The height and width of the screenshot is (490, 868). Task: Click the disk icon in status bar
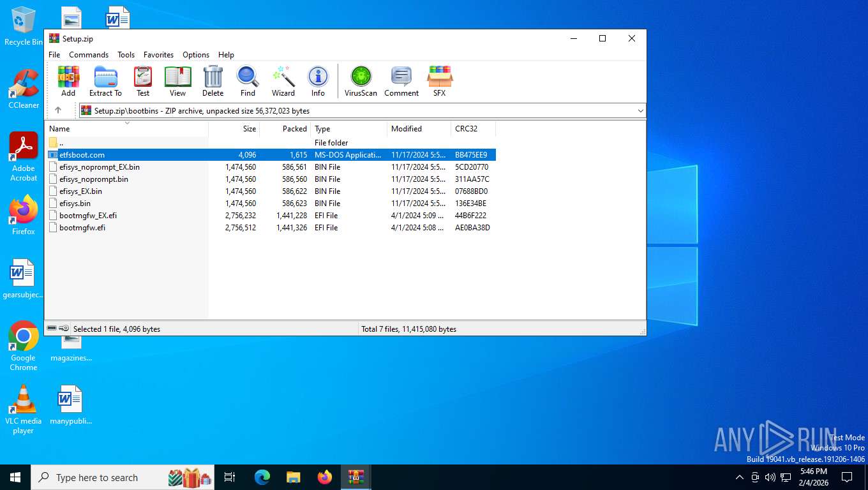[x=52, y=329]
